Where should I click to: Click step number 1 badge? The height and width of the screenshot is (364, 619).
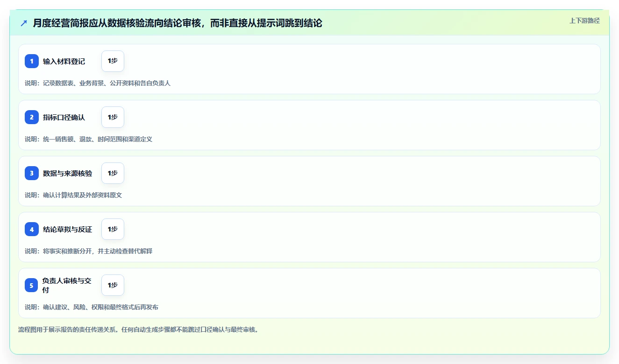coord(32,61)
